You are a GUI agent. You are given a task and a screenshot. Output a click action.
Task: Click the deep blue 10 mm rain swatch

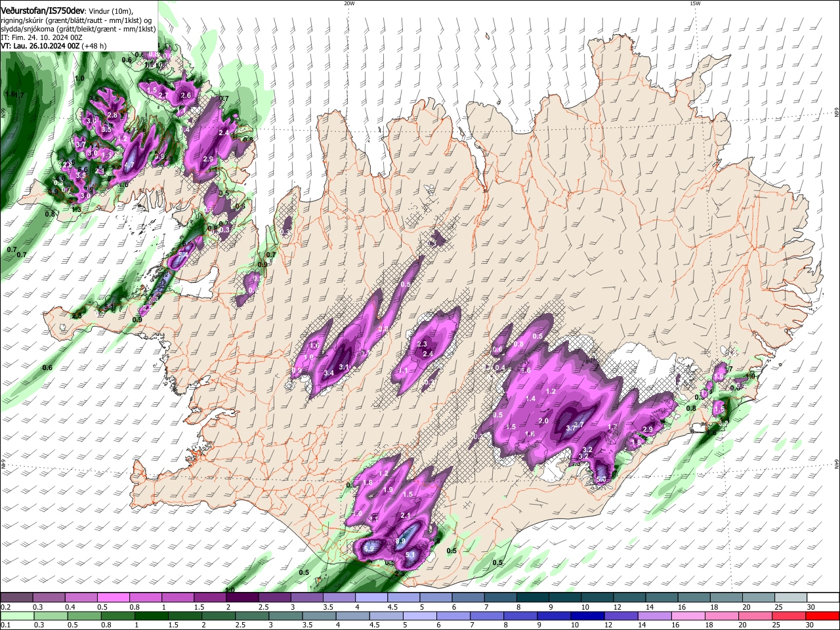click(x=589, y=616)
